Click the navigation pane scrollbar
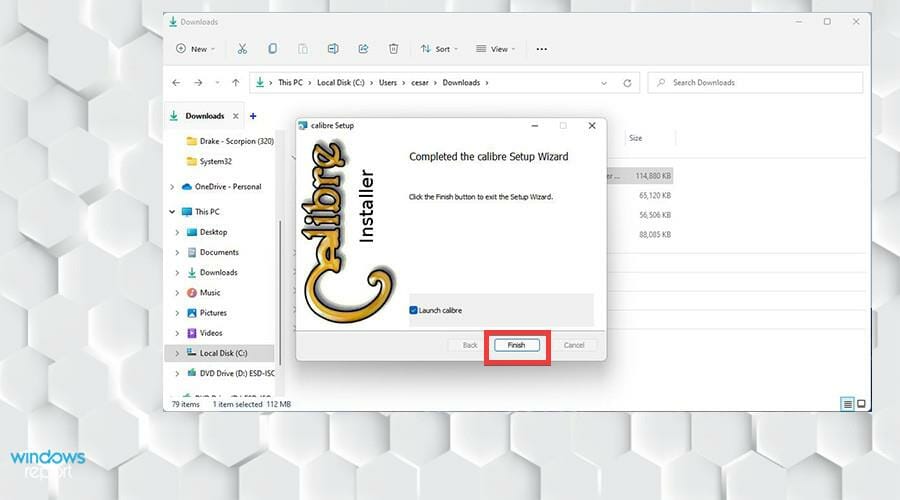Viewport: 900px width, 500px height. (280, 293)
